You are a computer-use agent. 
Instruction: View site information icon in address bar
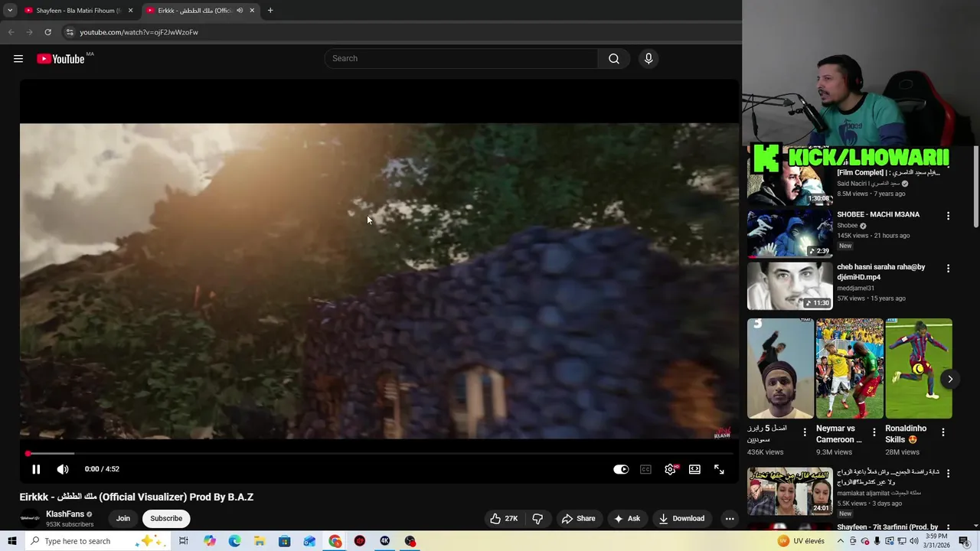click(x=69, y=32)
